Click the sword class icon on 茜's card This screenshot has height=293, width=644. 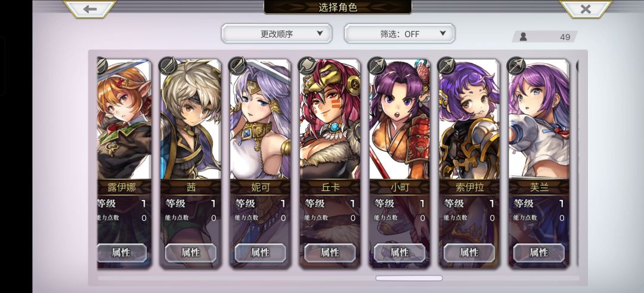tap(168, 65)
